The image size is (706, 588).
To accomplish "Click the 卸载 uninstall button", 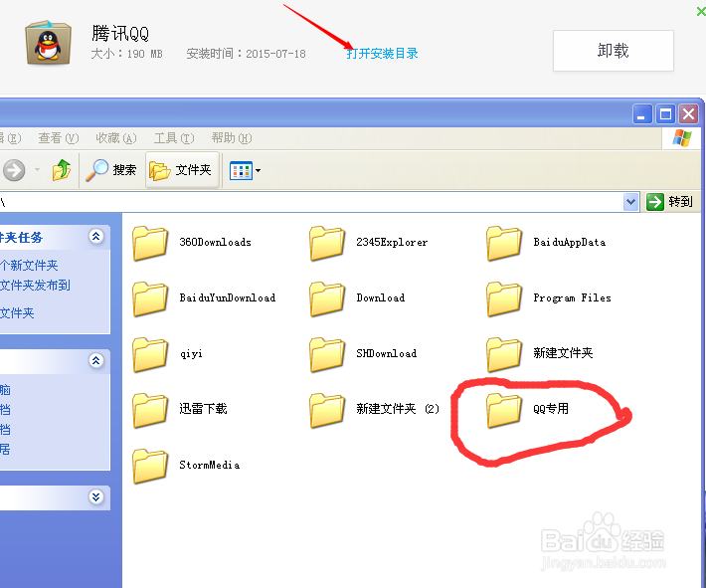I will (614, 51).
